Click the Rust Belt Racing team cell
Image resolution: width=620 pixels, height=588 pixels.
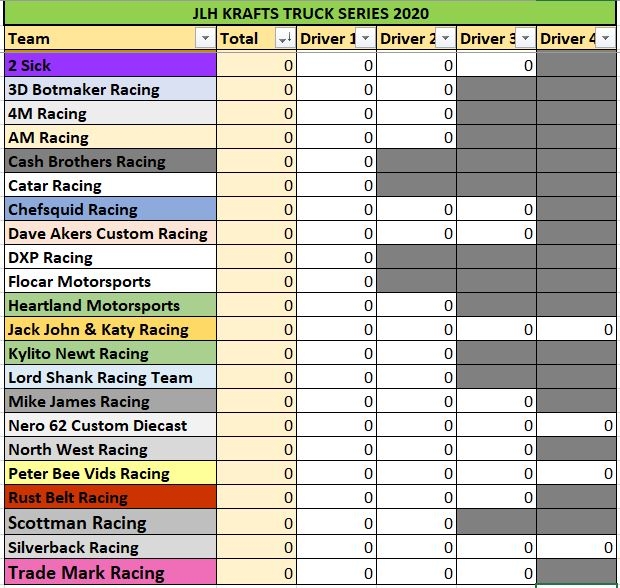(x=111, y=497)
